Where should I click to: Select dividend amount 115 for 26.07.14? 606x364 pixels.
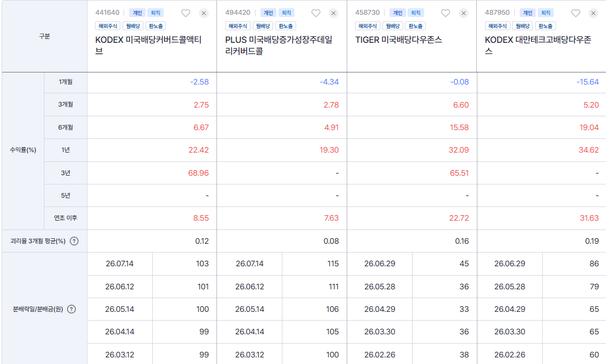coord(333,264)
